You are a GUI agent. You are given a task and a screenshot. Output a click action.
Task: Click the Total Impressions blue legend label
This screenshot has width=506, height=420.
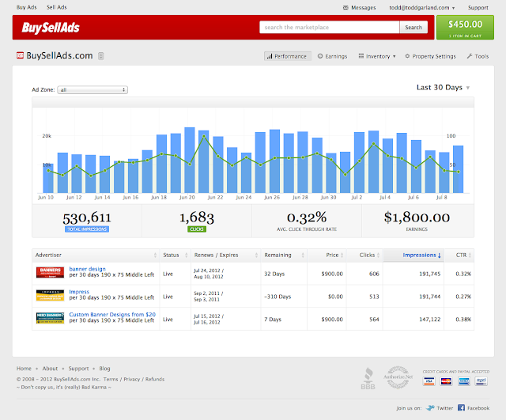point(87,229)
